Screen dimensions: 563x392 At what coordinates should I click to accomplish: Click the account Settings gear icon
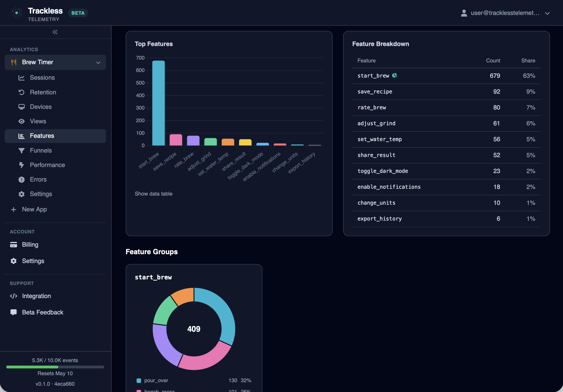point(14,261)
